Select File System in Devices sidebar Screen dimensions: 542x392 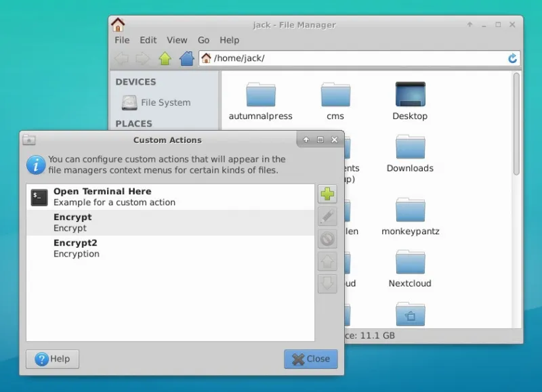pyautogui.click(x=165, y=103)
